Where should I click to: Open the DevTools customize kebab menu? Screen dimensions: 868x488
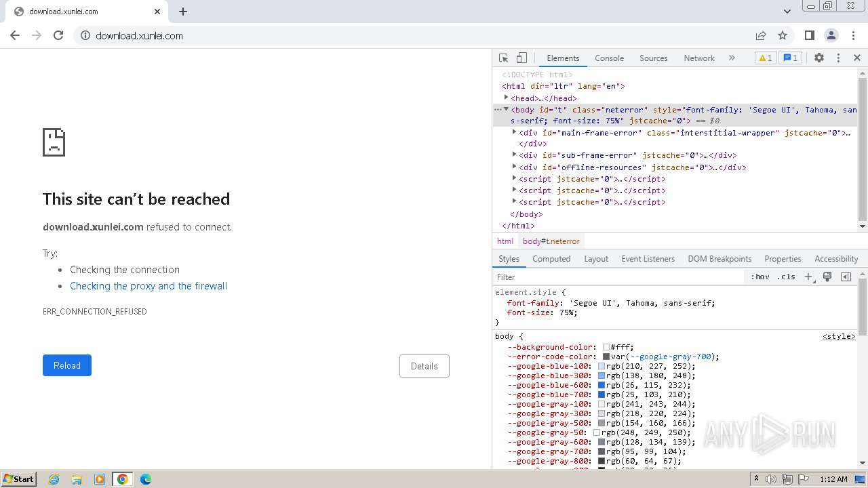(838, 58)
